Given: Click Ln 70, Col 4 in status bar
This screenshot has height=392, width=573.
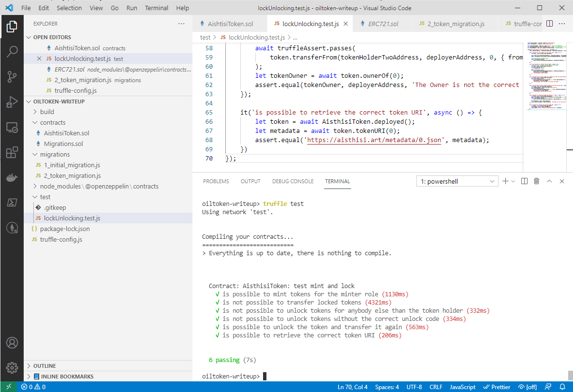Looking at the screenshot, I should pos(353,387).
